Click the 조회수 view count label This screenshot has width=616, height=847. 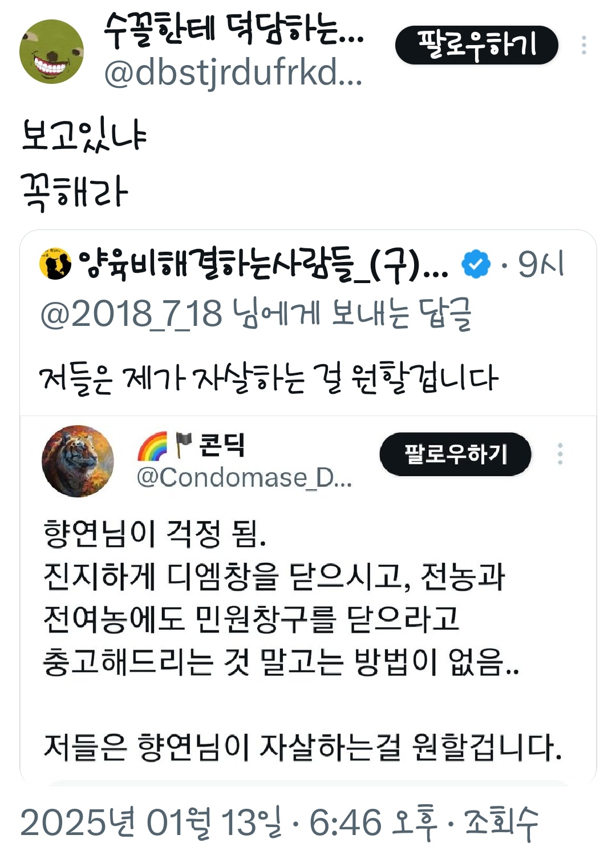coord(501,823)
